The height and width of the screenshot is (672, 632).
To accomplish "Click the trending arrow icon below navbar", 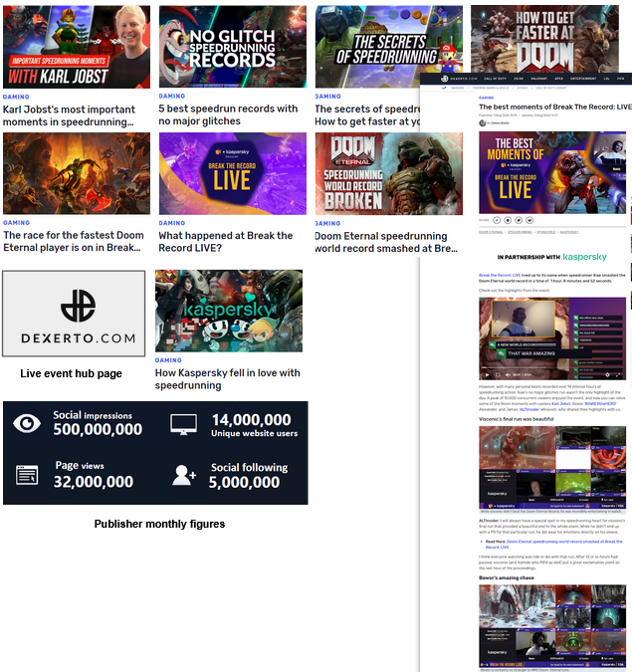I will pos(444,88).
